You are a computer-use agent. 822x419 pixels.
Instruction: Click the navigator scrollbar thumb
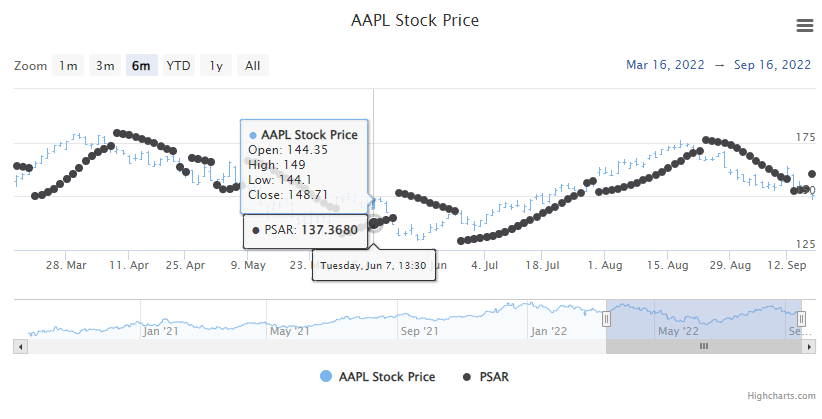pyautogui.click(x=703, y=346)
